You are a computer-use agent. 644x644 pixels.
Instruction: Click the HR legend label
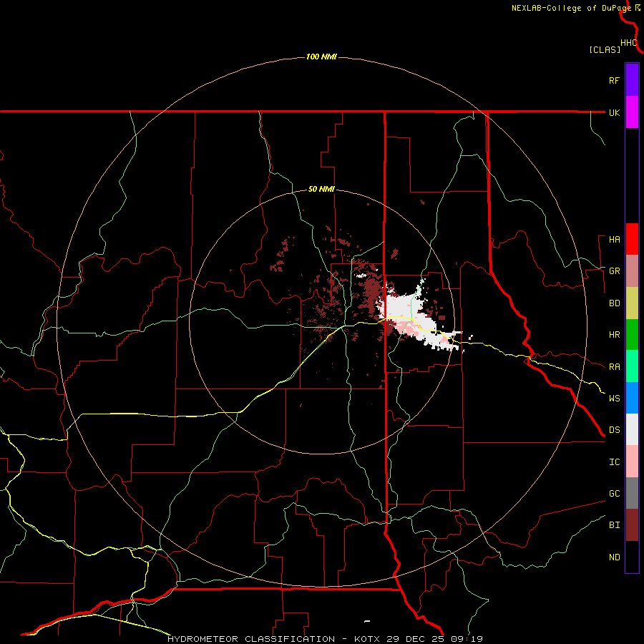coord(614,335)
